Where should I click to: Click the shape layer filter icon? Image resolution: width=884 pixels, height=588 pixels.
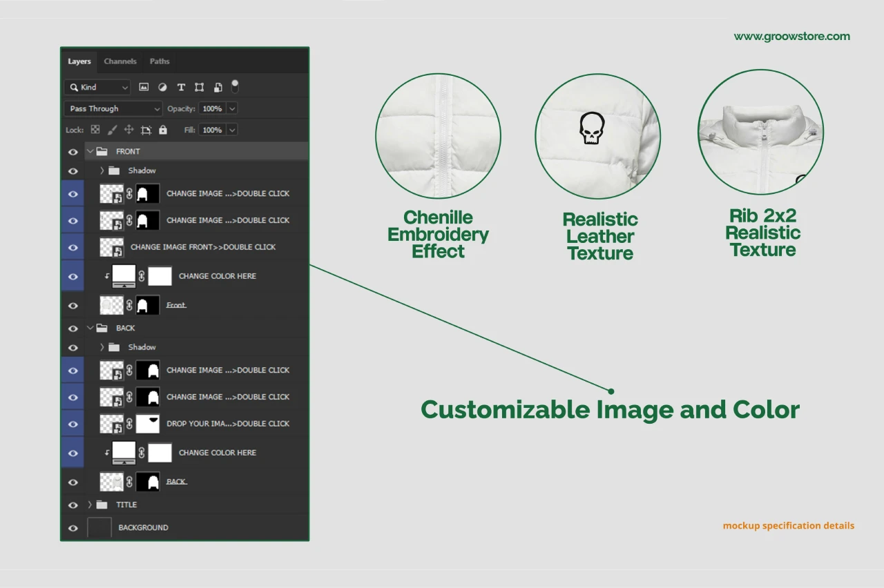tap(199, 88)
